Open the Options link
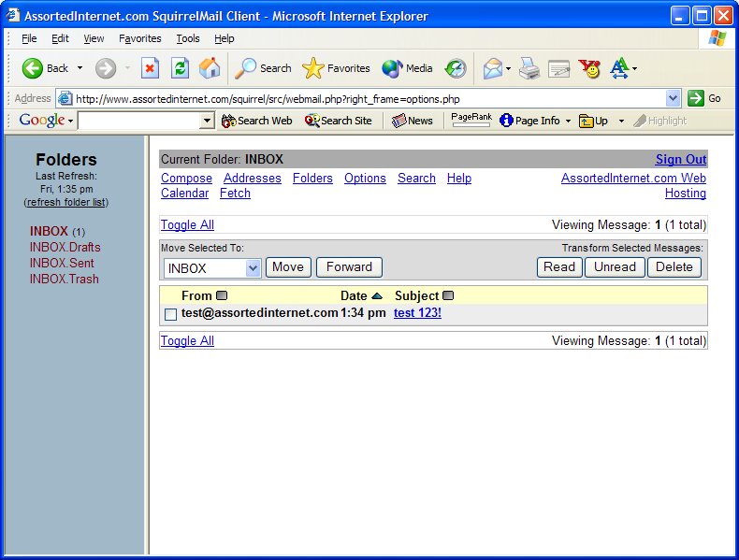 coord(365,178)
